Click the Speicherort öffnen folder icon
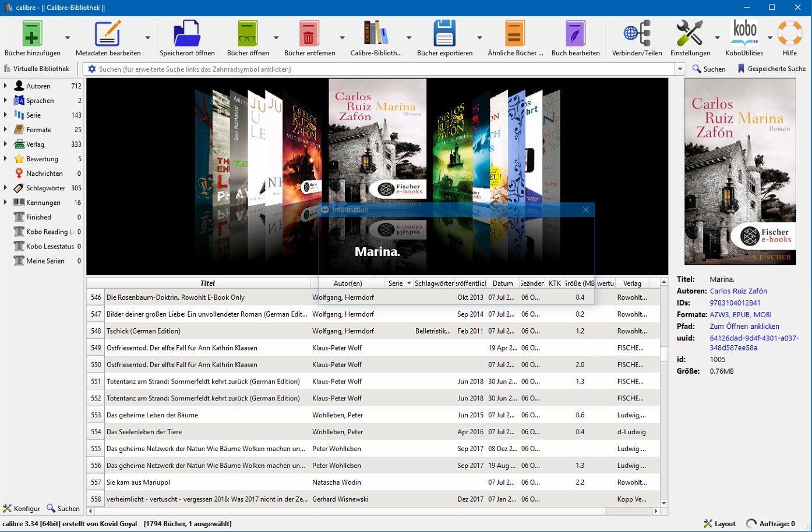The image size is (812, 532). [187, 34]
